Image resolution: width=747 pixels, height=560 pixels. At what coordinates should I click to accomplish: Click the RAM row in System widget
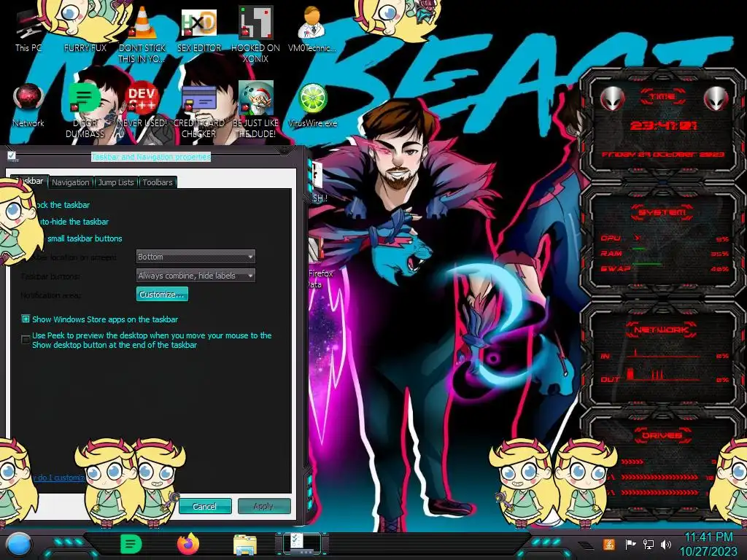click(x=664, y=253)
